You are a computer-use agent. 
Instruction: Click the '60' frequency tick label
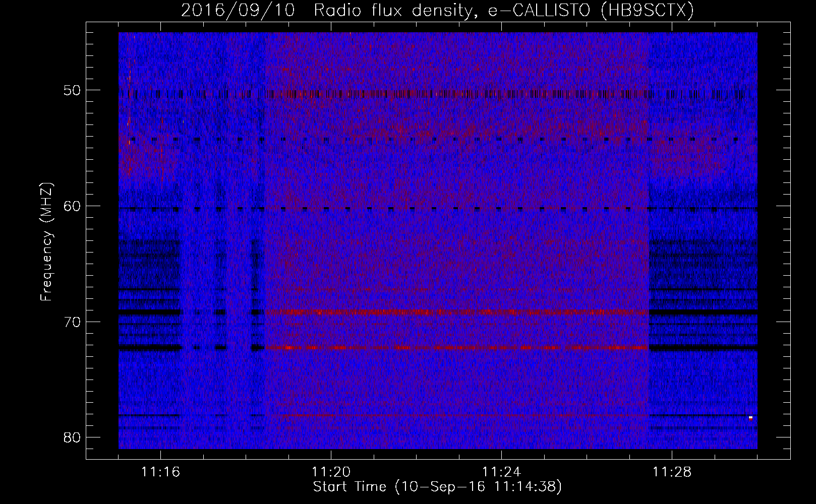tap(72, 206)
